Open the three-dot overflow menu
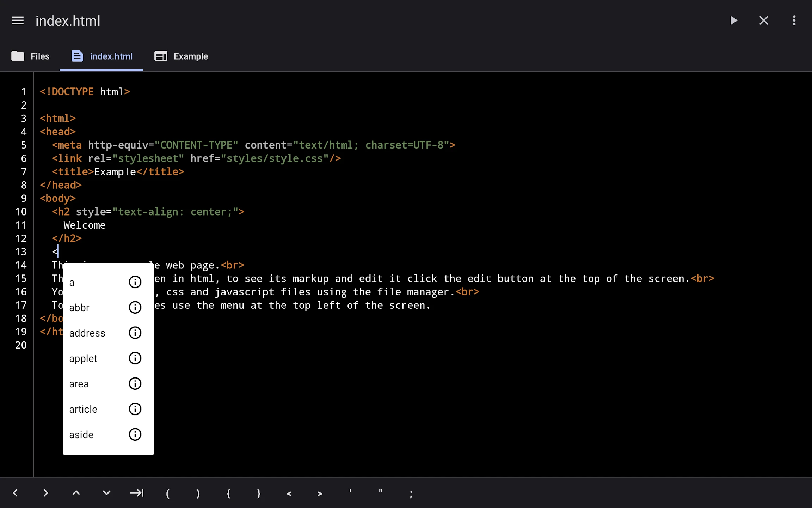 pos(794,20)
